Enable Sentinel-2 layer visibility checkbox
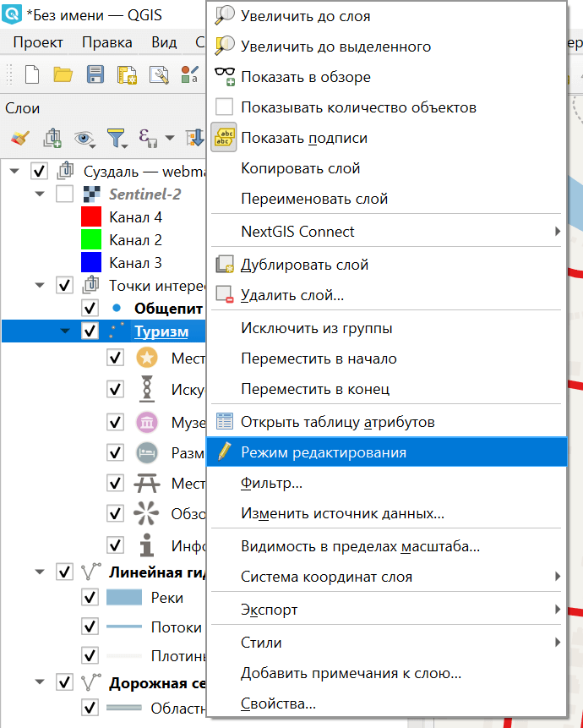This screenshot has height=728, width=583. [64, 194]
